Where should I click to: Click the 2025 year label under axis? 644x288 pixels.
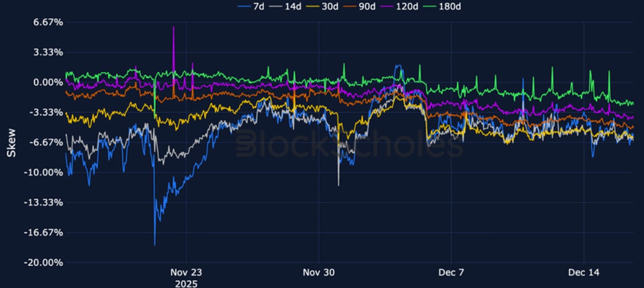(187, 283)
